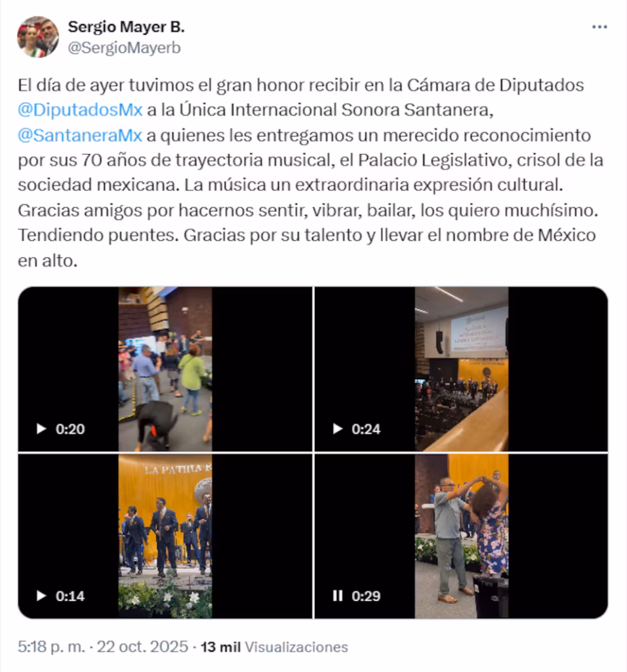Play the 0:24 video

[x=338, y=429]
